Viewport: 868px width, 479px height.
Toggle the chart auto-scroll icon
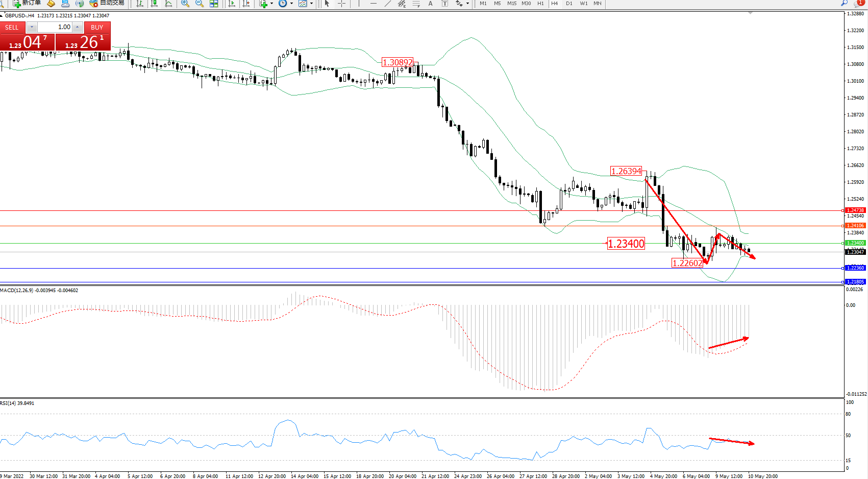(x=232, y=4)
